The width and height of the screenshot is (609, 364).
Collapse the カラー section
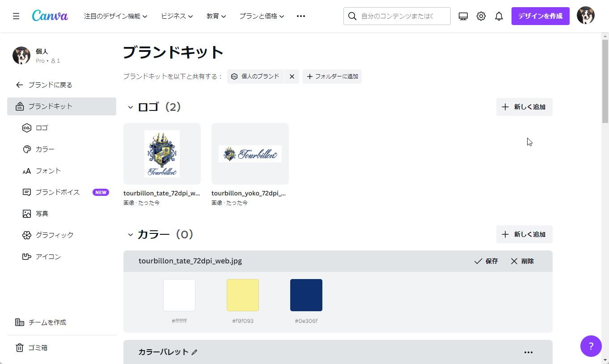[x=131, y=234]
